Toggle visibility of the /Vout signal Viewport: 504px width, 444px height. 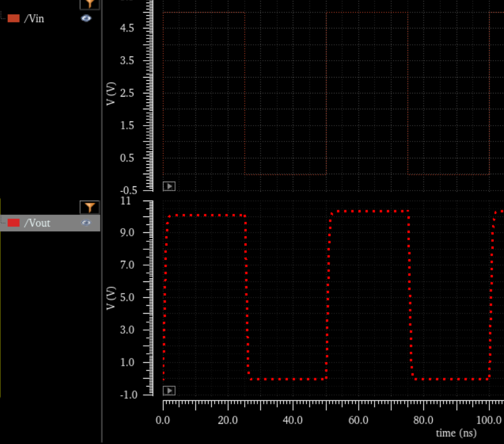pos(85,223)
